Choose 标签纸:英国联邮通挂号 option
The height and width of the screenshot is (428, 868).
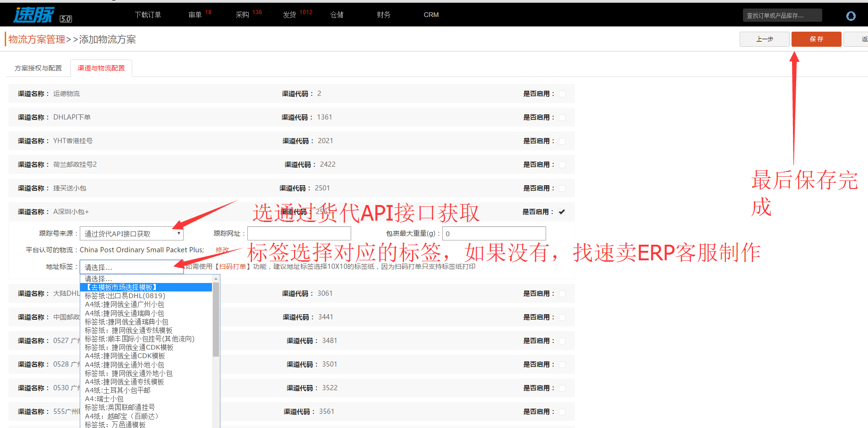(146, 407)
